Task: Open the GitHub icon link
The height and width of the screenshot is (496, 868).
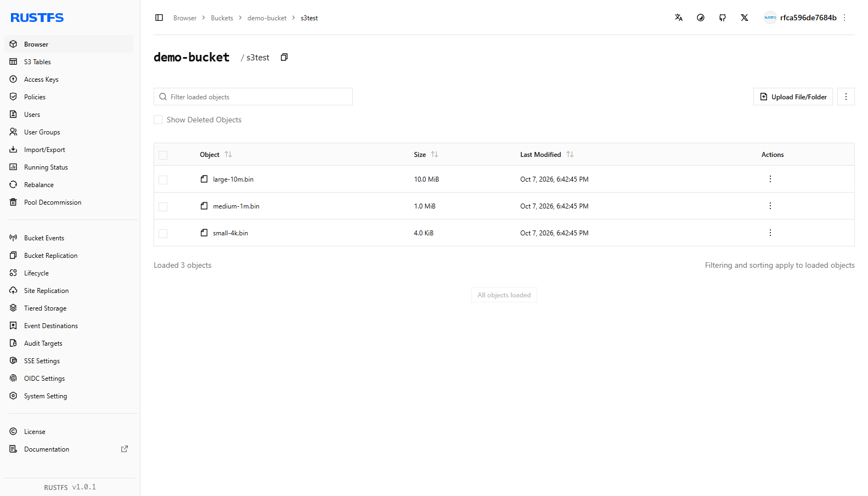Action: click(723, 18)
